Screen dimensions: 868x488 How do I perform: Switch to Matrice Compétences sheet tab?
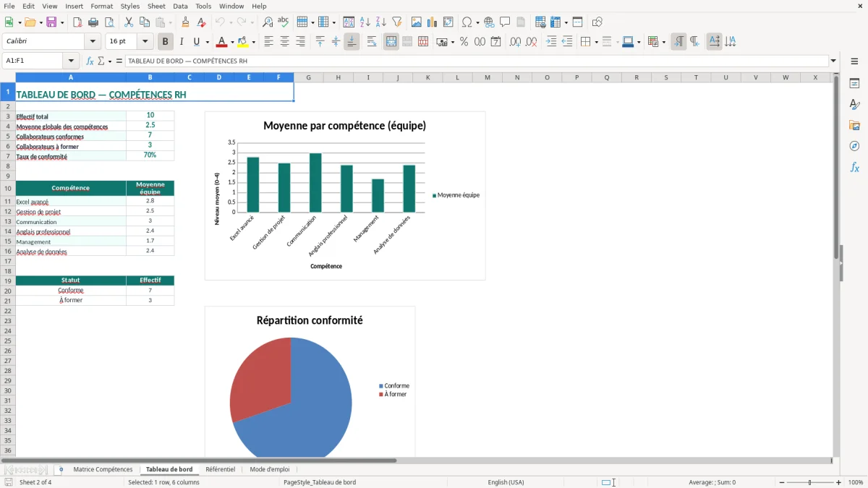point(103,469)
